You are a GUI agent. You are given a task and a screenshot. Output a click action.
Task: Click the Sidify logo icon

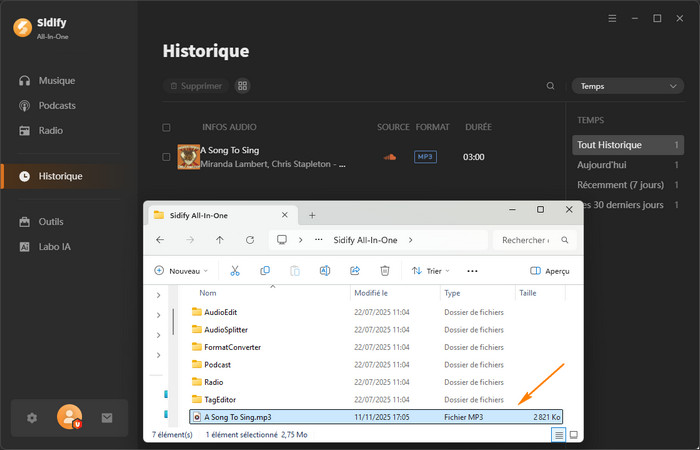[22, 27]
